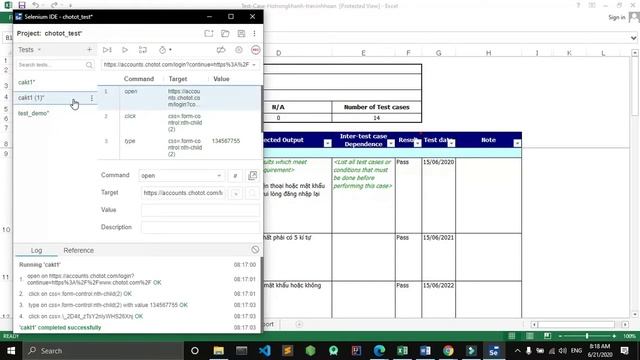Open File Explorer from taskbar
Screen dimensions: 640x360
coord(218,351)
